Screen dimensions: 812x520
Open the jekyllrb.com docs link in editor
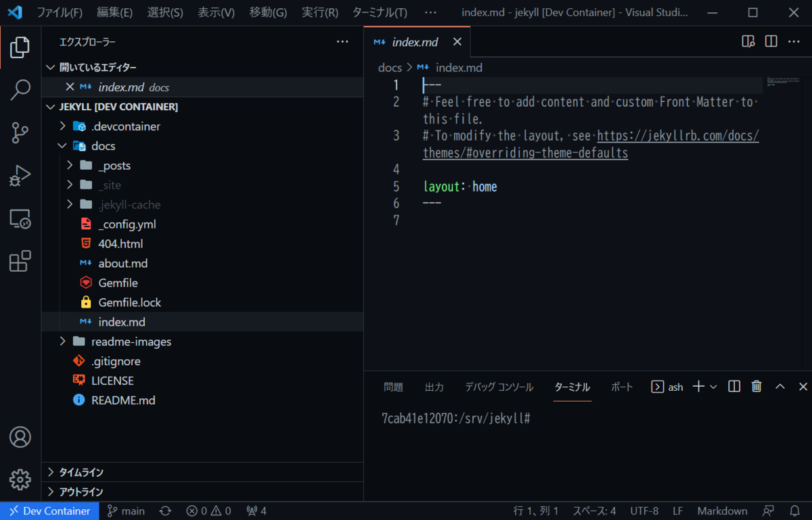coord(678,136)
